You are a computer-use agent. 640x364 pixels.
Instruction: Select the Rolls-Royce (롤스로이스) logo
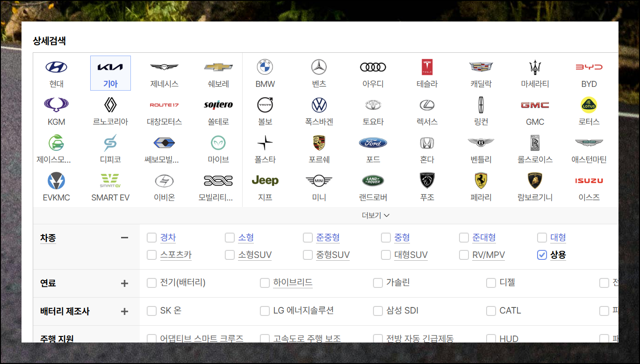pos(535,143)
